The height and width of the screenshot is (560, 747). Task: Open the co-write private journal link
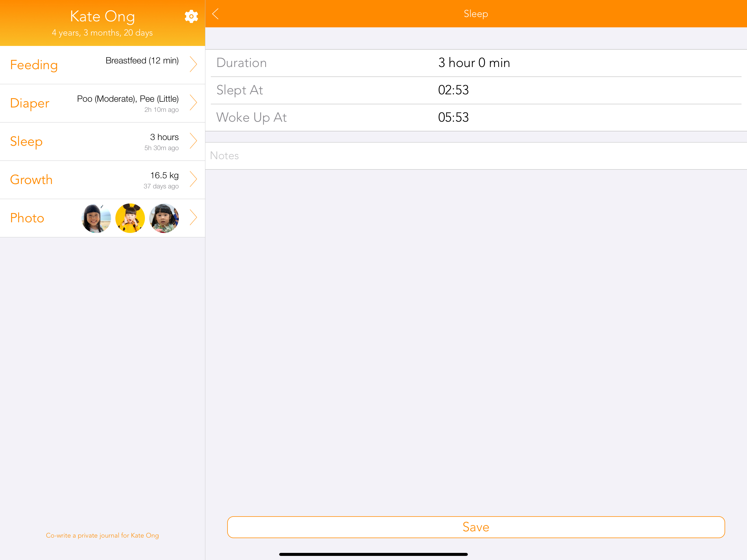pos(102,535)
